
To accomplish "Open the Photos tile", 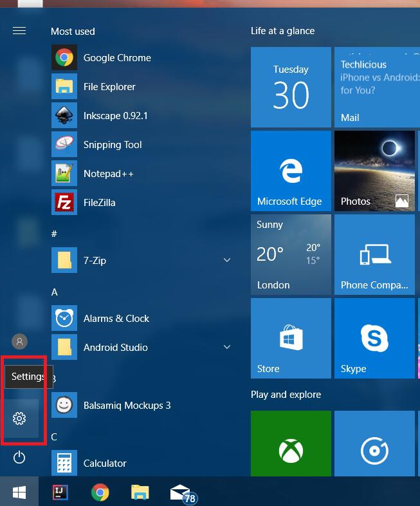I will [x=374, y=171].
